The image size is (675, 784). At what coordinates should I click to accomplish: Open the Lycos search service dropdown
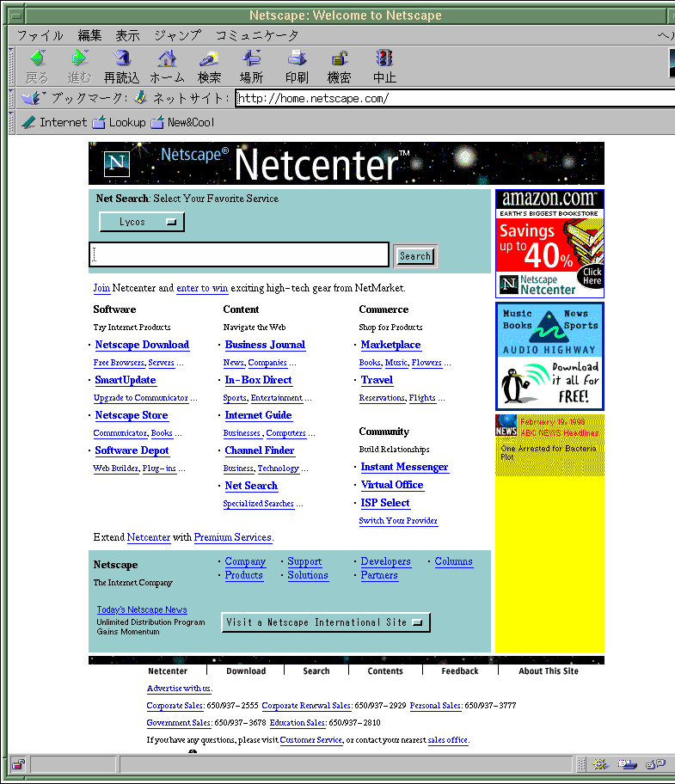click(x=142, y=222)
